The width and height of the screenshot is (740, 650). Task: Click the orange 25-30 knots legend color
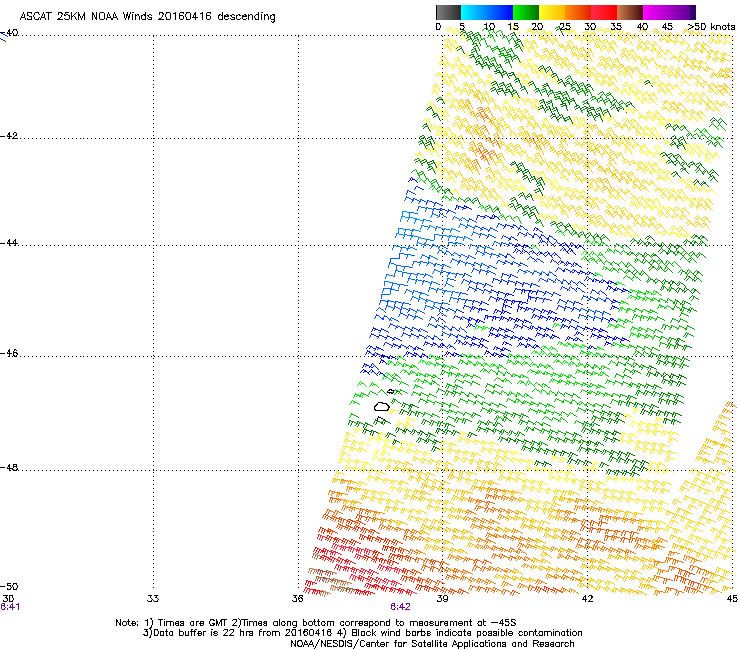[x=578, y=12]
